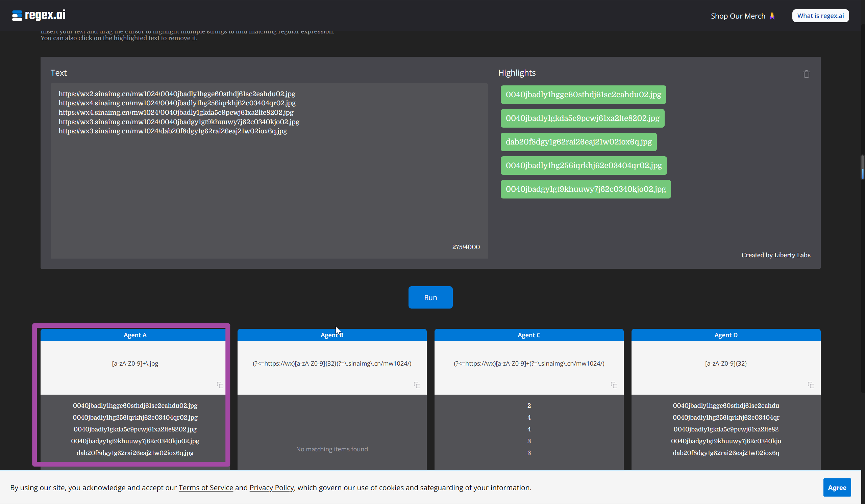
Task: Click Agent A result 0040jbadly1hgge60sthdj61sc2eahdu02.jpg
Action: coord(135,406)
